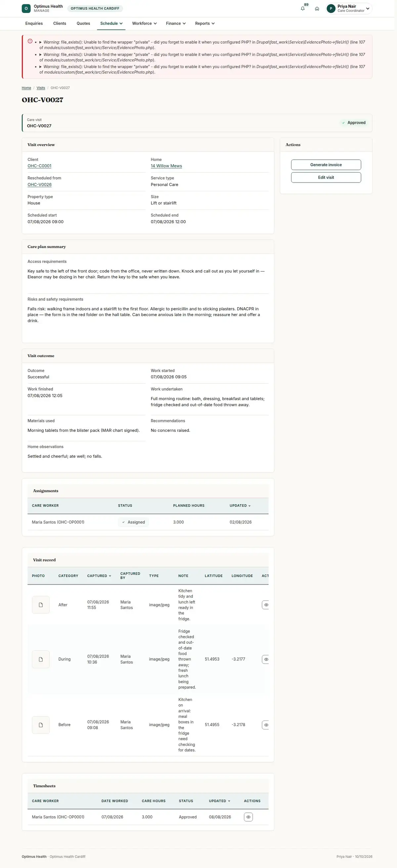Expand the Workforce menu
397x868 pixels.
(x=144, y=23)
